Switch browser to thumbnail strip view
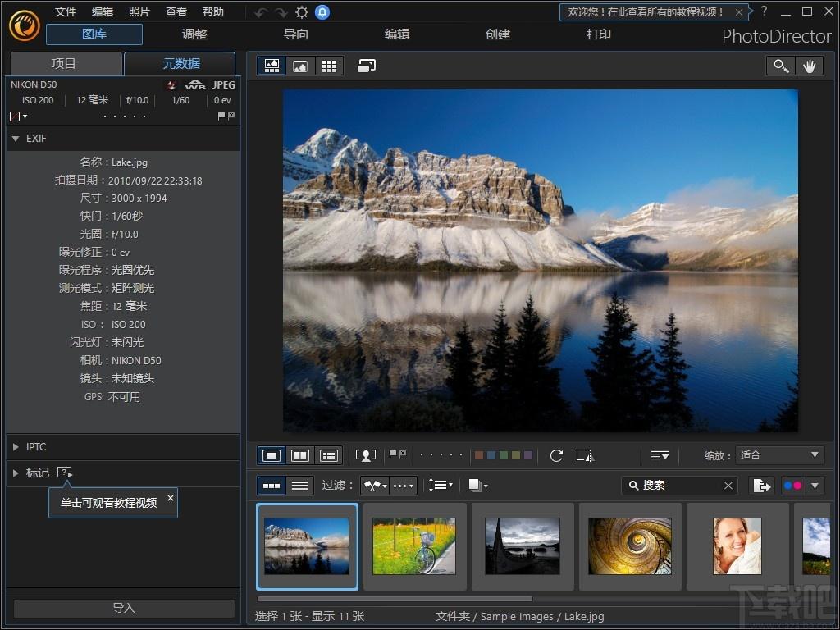 point(272,486)
